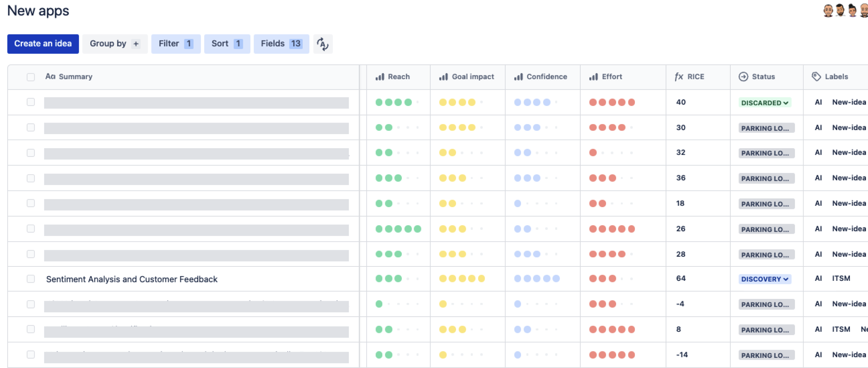This screenshot has width=868, height=368.
Task: Click the Create an idea button
Action: pyautogui.click(x=43, y=44)
